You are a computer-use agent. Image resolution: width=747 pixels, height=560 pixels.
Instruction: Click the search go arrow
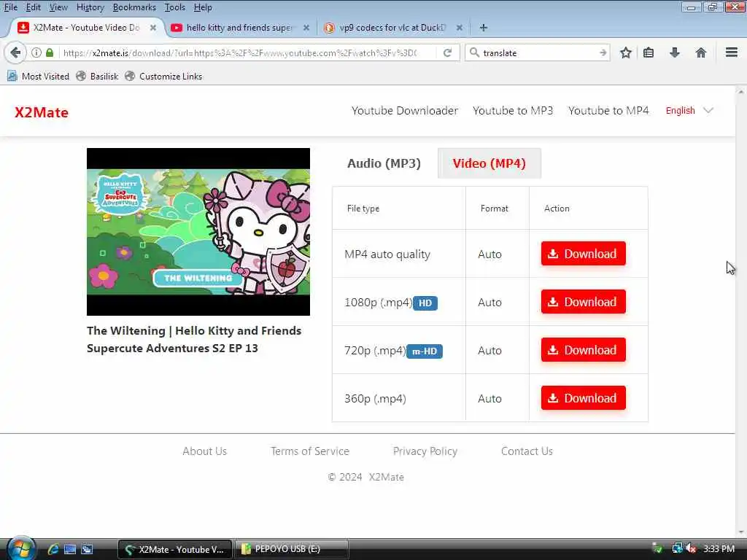603,52
